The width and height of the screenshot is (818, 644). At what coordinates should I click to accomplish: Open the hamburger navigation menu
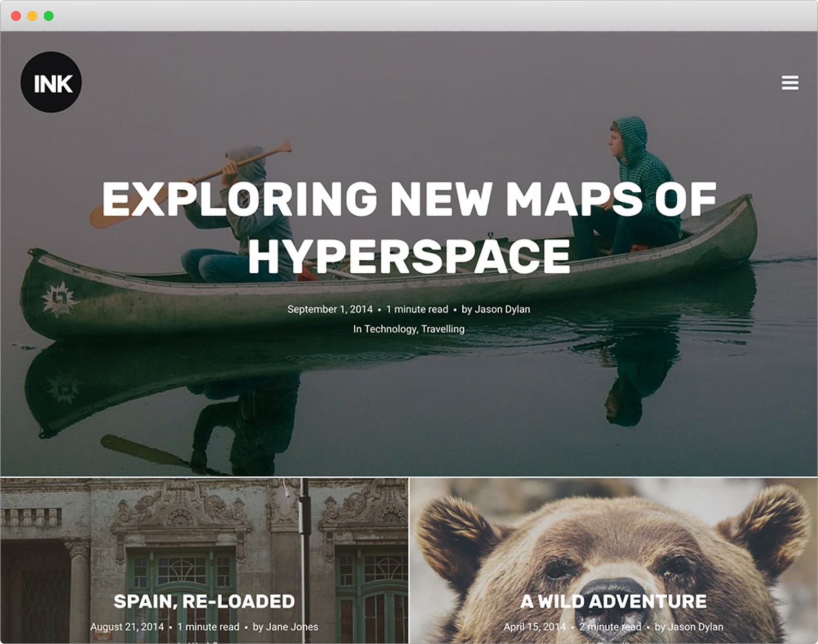pyautogui.click(x=789, y=82)
